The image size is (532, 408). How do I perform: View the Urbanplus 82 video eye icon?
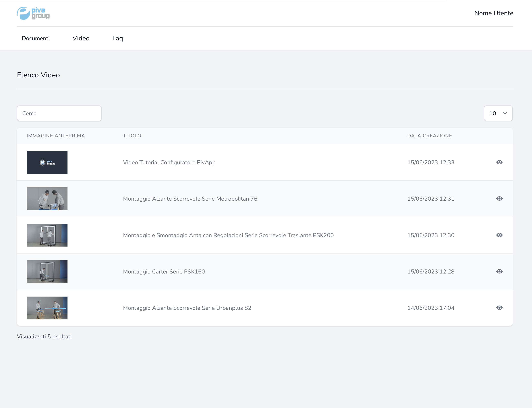pos(499,308)
